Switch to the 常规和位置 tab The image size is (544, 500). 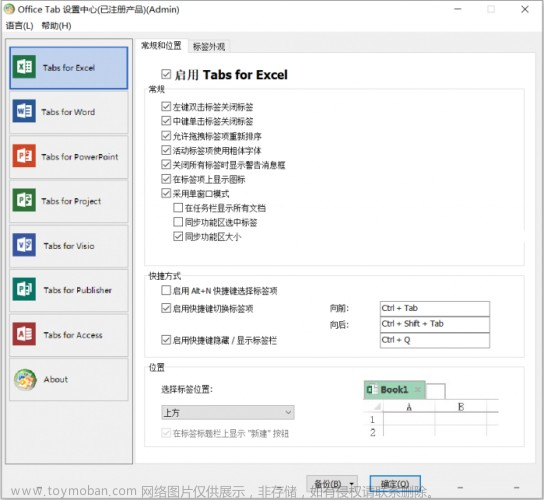pos(161,45)
